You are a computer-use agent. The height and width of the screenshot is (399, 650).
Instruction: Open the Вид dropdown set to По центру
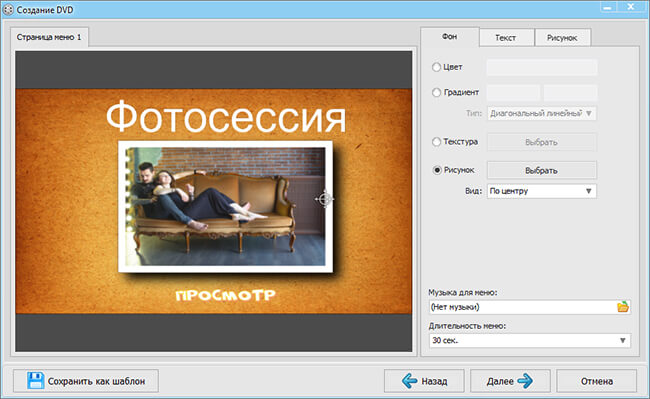tap(541, 191)
